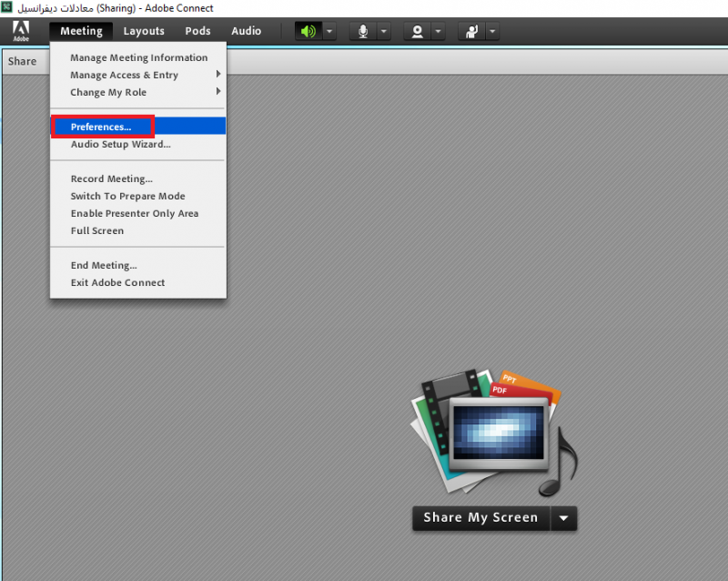Toggle the green speaker audio icon
This screenshot has width=728, height=581.
click(308, 31)
